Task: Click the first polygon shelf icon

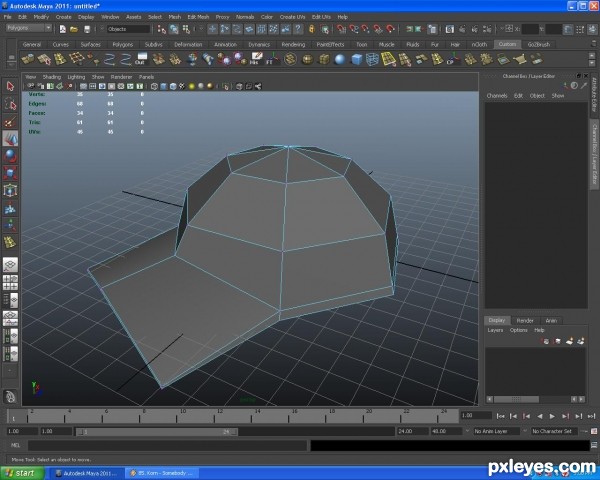Action: click(28, 59)
